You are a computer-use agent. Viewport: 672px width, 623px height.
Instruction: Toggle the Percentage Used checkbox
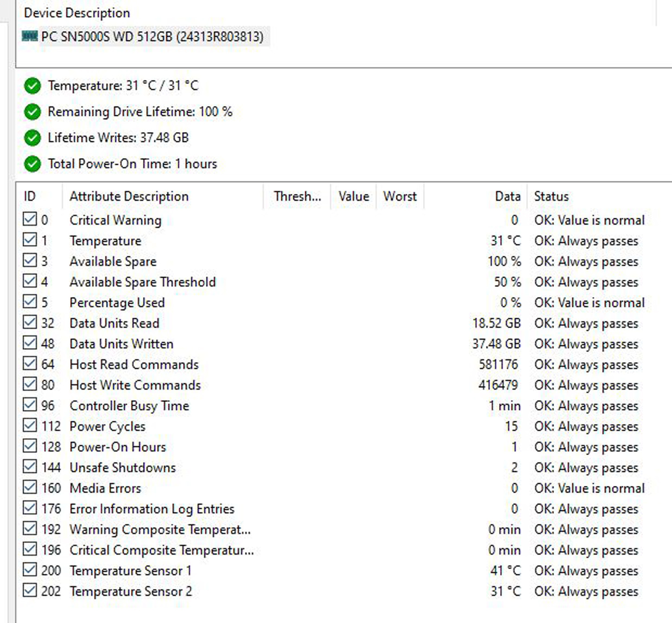click(x=30, y=301)
